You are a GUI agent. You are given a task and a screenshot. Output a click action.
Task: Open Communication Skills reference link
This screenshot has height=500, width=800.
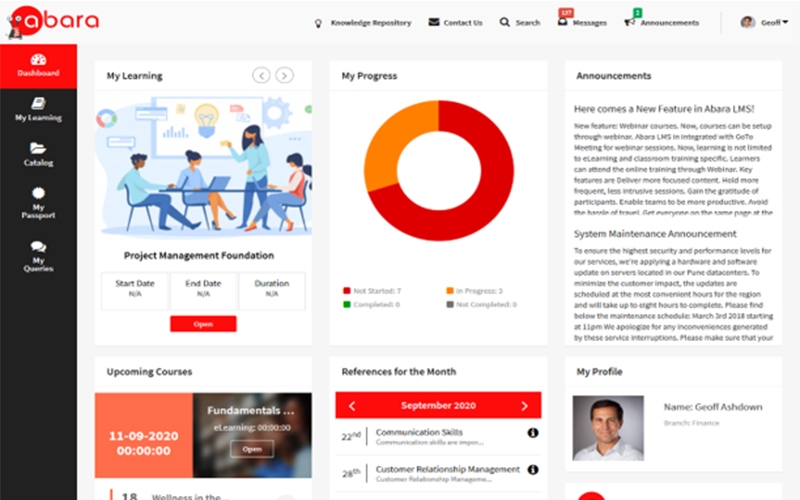click(x=419, y=432)
